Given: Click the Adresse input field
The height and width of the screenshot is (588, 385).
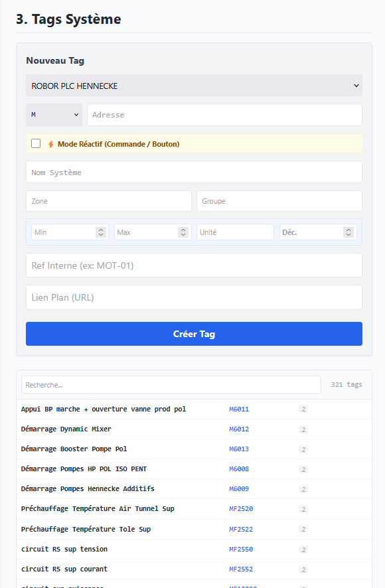Looking at the screenshot, I should (224, 115).
